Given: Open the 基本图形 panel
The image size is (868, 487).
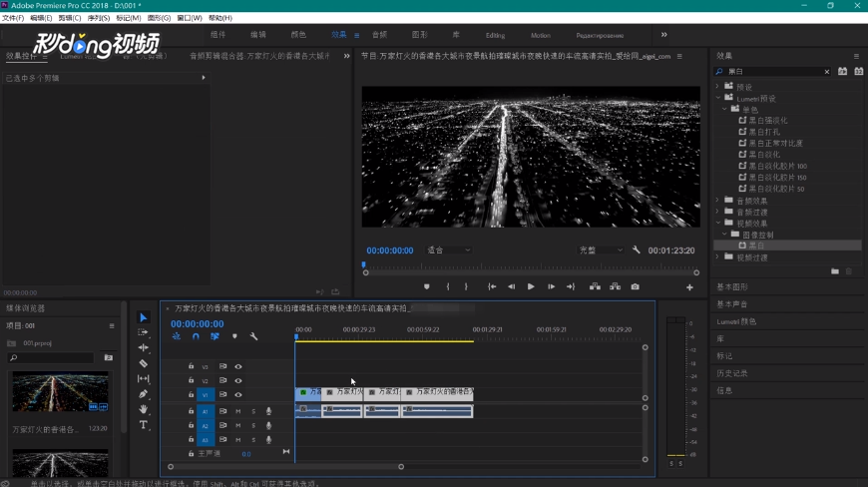Looking at the screenshot, I should [732, 286].
